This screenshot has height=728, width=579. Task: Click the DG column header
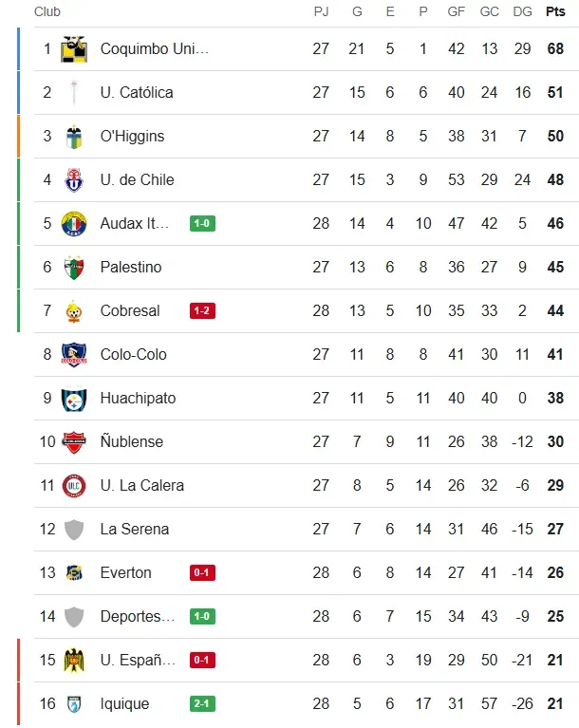[522, 12]
